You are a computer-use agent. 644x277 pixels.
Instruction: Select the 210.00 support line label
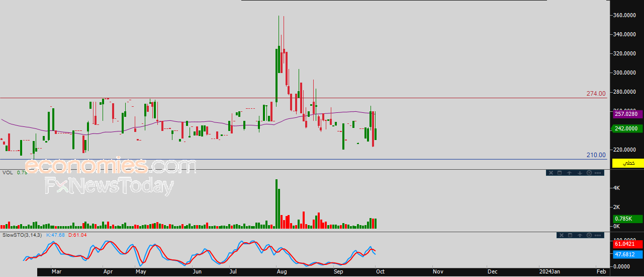596,155
